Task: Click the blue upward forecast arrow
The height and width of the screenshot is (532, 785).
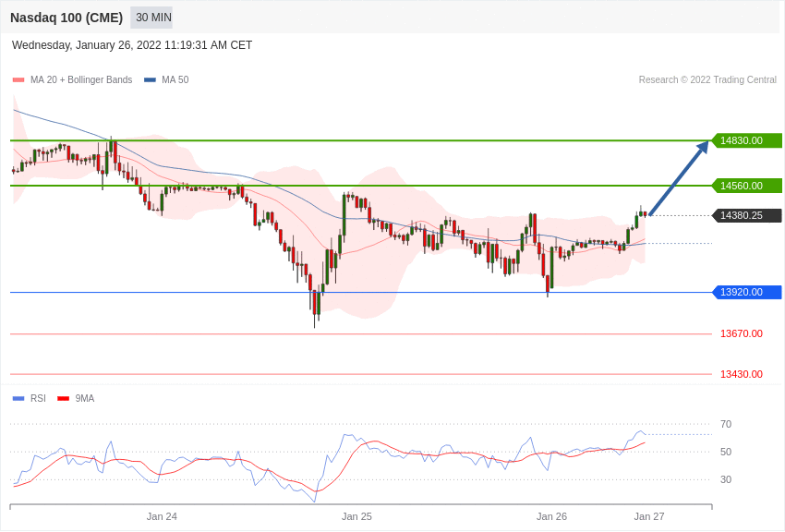Action: (x=679, y=178)
